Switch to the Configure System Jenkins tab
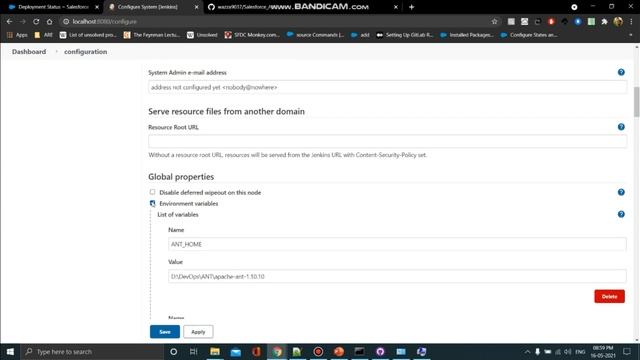 coord(153,7)
